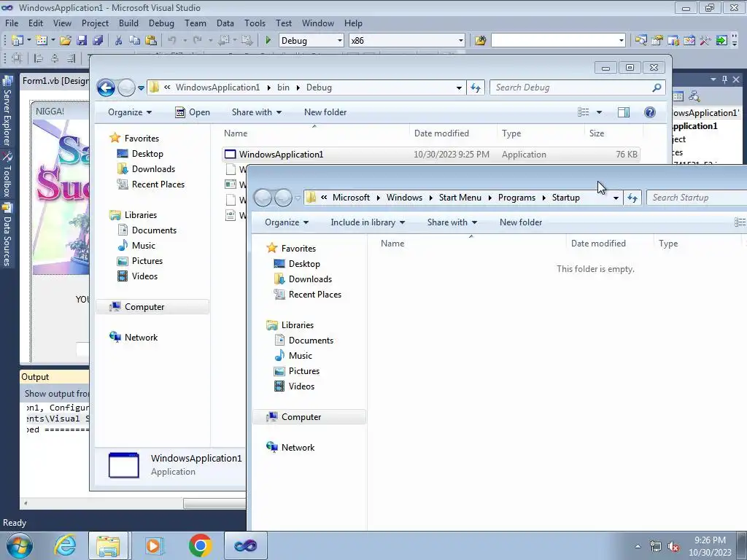The width and height of the screenshot is (747, 560).
Task: Select the Form1.vb [Design] document tab
Action: coord(55,80)
